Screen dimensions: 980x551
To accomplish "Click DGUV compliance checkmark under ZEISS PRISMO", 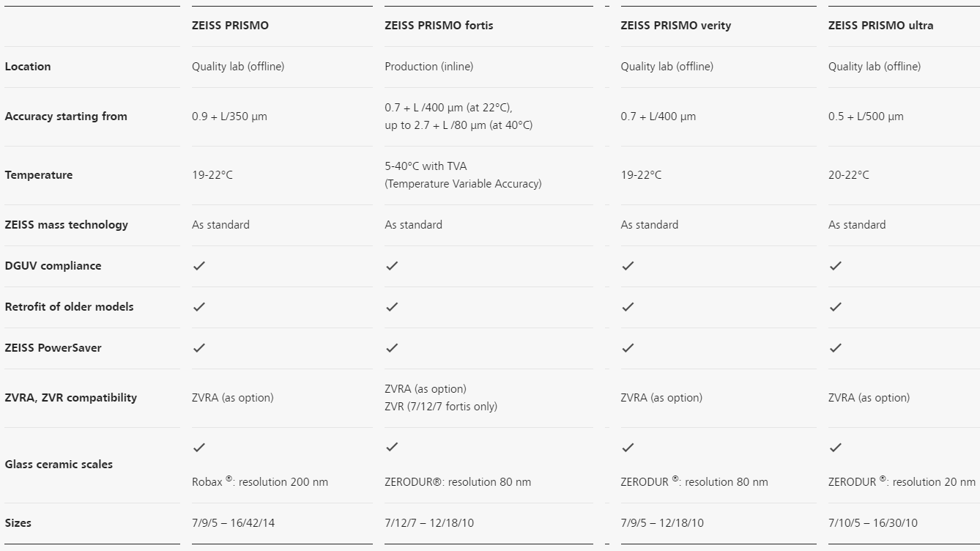I will pyautogui.click(x=199, y=266).
